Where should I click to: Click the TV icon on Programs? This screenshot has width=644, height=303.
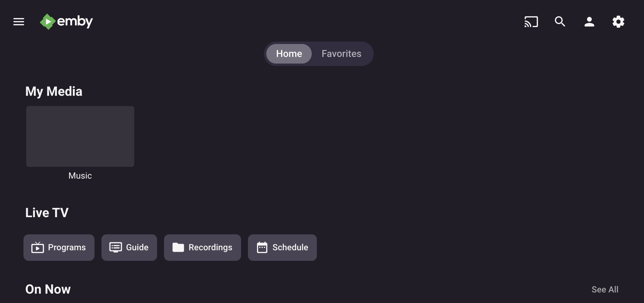(38, 248)
